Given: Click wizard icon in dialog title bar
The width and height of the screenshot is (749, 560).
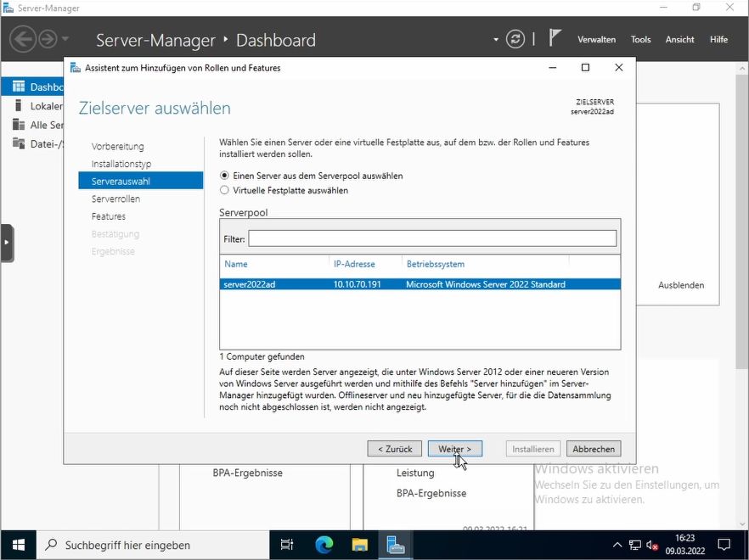Looking at the screenshot, I should click(x=76, y=68).
